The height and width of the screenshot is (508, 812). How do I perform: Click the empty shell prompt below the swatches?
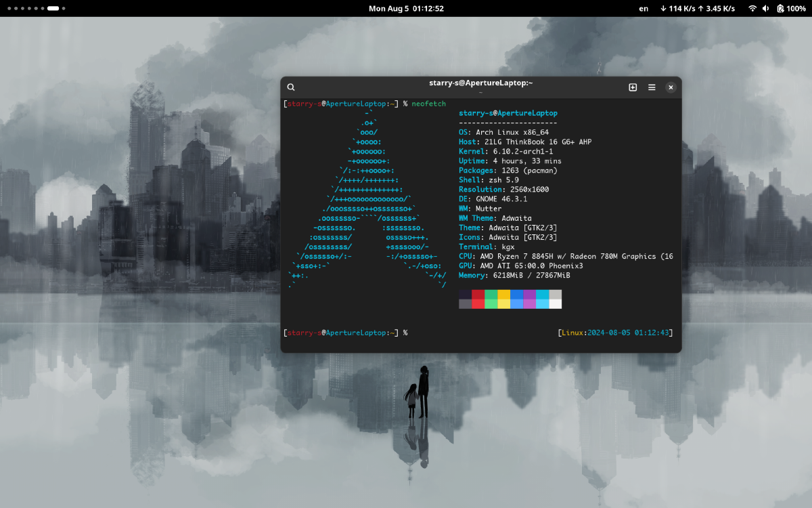345,333
